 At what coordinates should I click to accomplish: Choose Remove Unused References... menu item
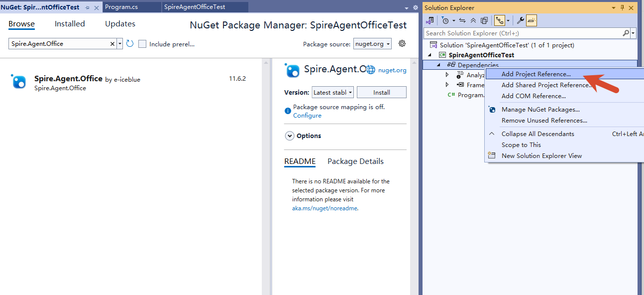point(564,120)
